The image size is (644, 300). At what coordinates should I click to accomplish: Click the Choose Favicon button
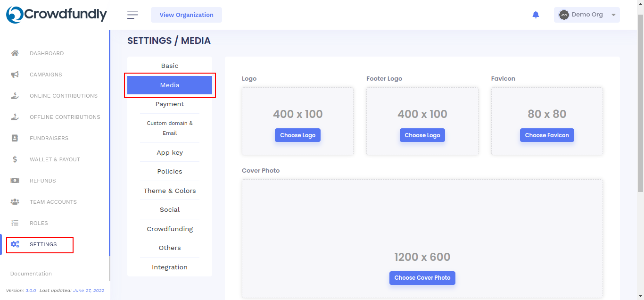tap(547, 135)
